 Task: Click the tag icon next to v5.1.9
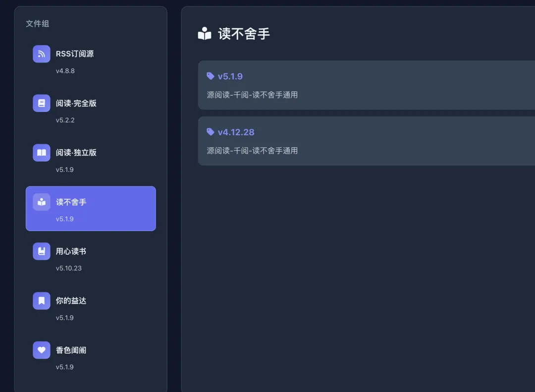click(211, 76)
